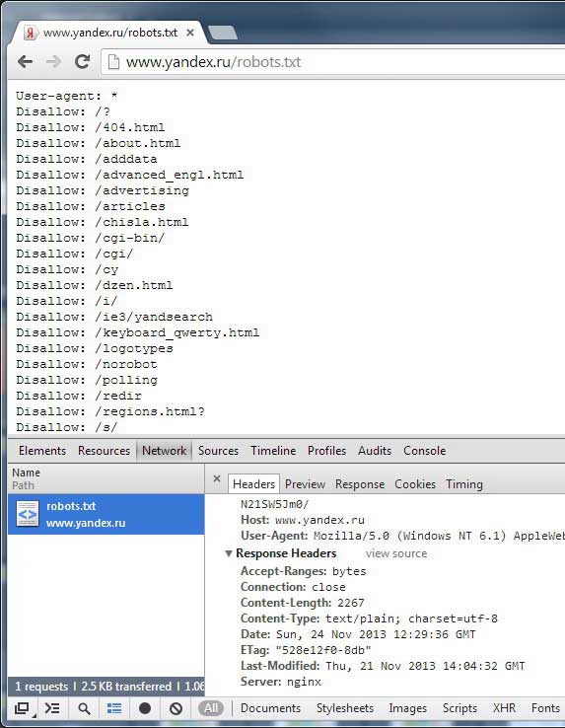565x728 pixels.
Task: Close the www.yandex.ru/robots.txt tab
Action: click(190, 33)
